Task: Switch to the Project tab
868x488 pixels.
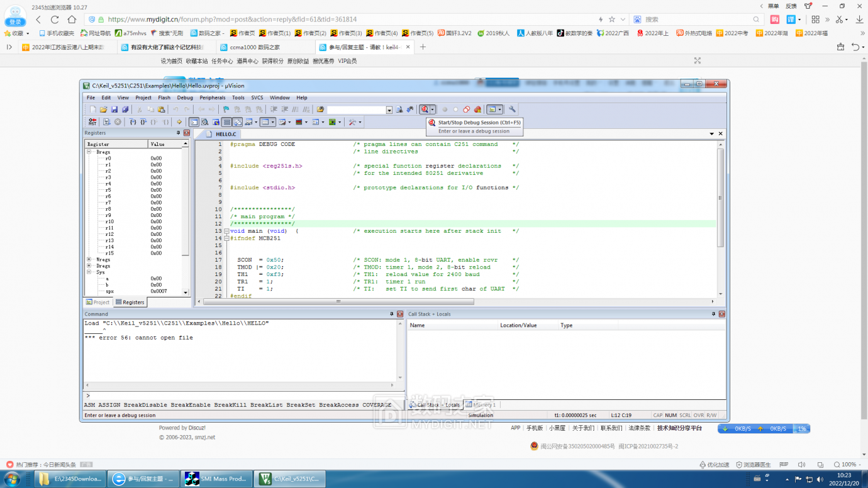Action: coord(97,302)
